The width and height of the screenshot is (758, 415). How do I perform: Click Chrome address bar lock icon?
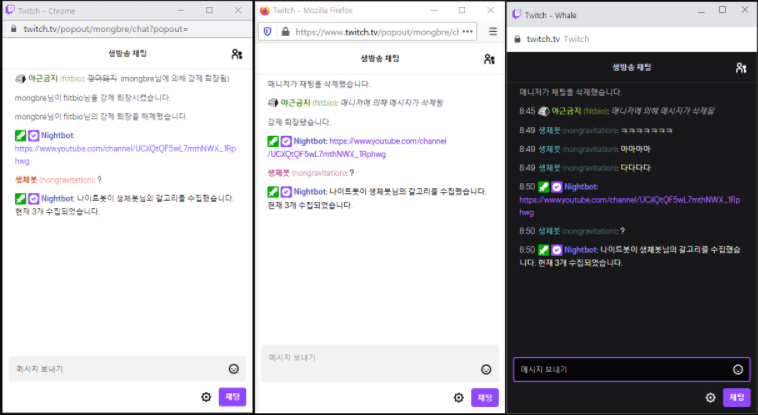14,29
